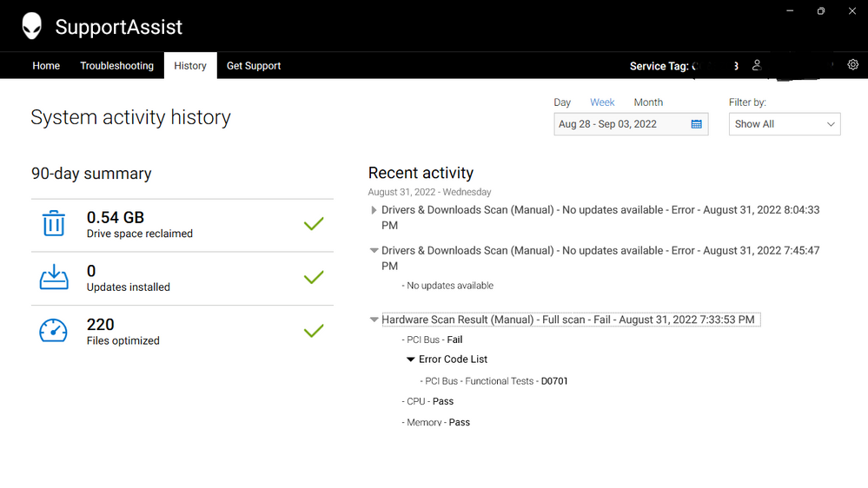Screen dimensions: 868x488
Task: Click the trash can drive space icon
Action: 54,223
